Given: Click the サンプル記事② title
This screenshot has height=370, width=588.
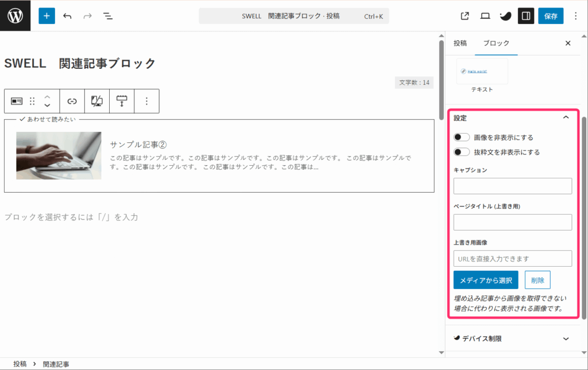Looking at the screenshot, I should coord(138,145).
